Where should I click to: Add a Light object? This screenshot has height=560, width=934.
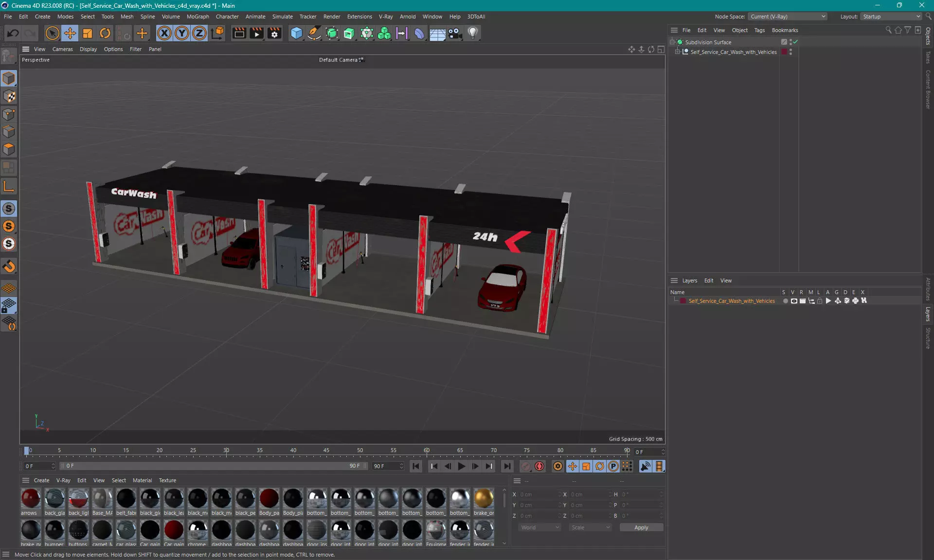click(473, 33)
